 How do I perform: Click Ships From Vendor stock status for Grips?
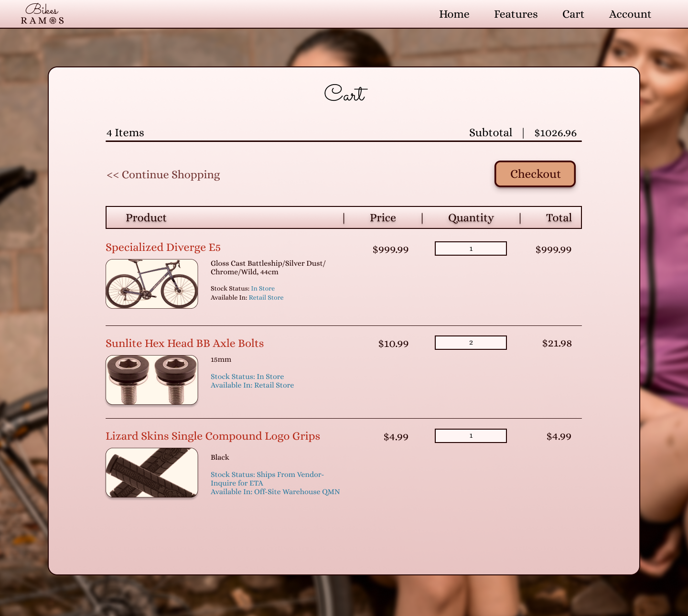(x=267, y=479)
